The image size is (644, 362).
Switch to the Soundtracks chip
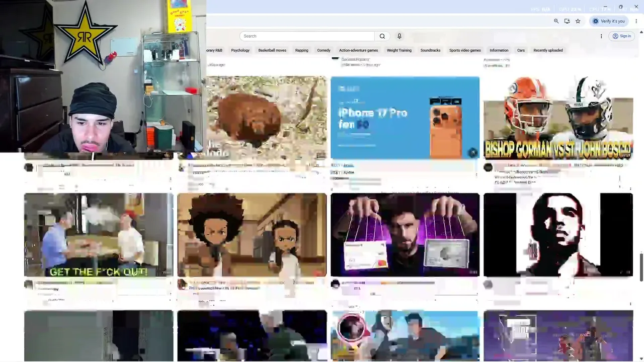pyautogui.click(x=430, y=50)
